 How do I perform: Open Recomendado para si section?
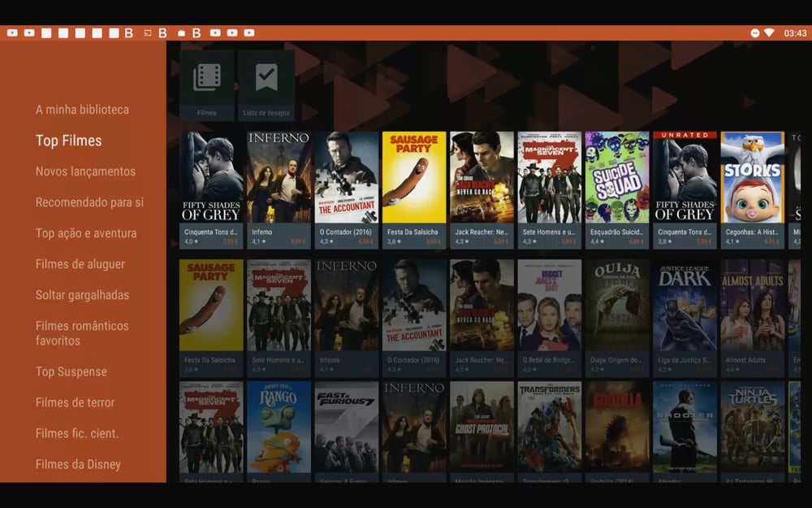click(89, 202)
